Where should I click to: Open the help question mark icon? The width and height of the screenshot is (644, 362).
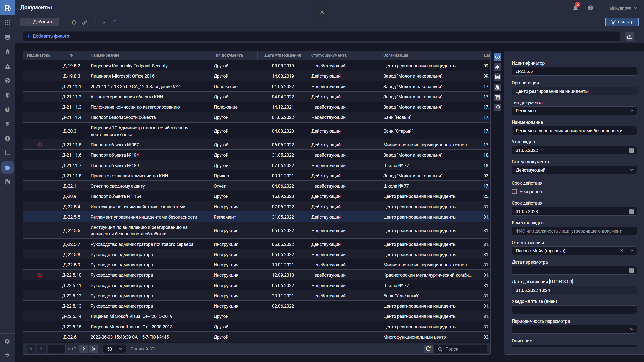(590, 8)
